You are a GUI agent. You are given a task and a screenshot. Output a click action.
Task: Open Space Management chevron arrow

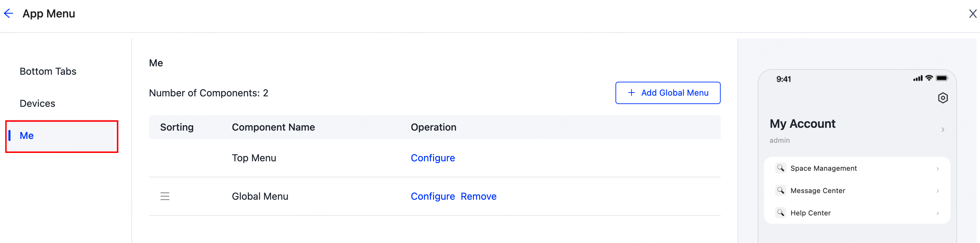coord(937,169)
